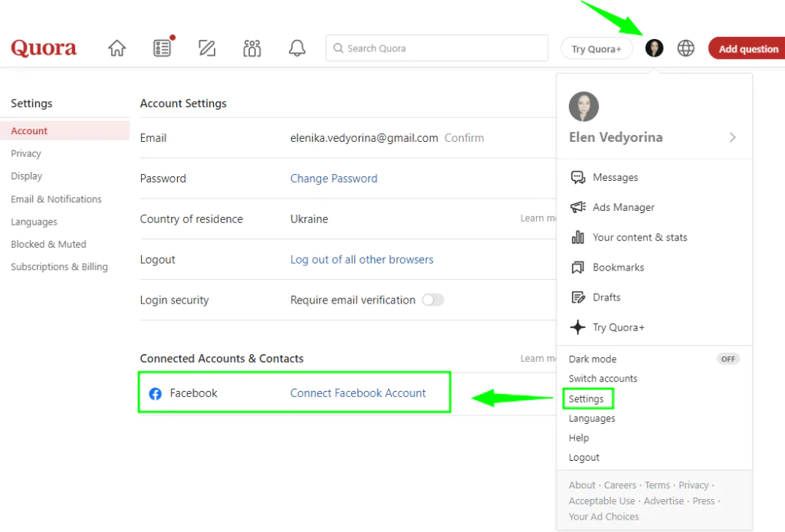Click the Quora logo
The width and height of the screenshot is (785, 532).
coord(44,48)
